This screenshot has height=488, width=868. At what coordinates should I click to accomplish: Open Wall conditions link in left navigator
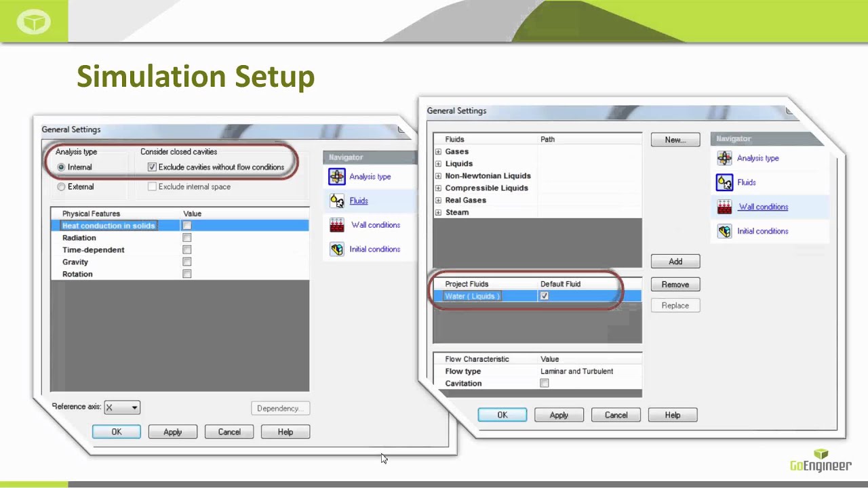tap(376, 225)
